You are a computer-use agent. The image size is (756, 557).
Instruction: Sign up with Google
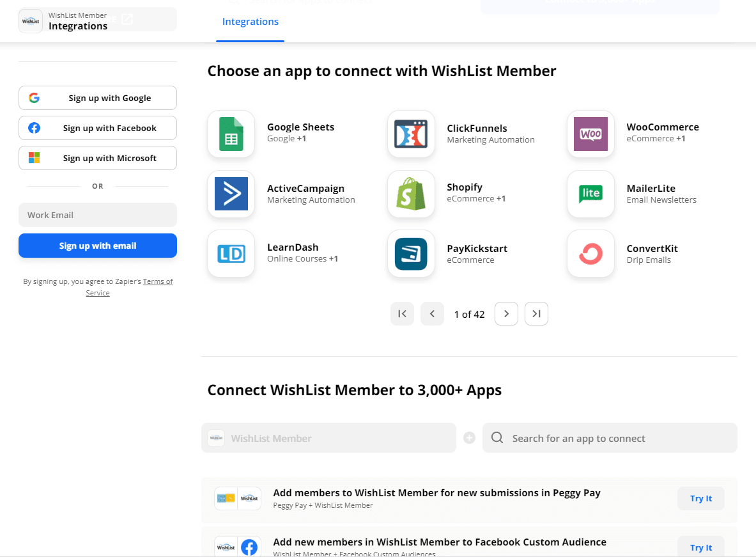pos(98,98)
